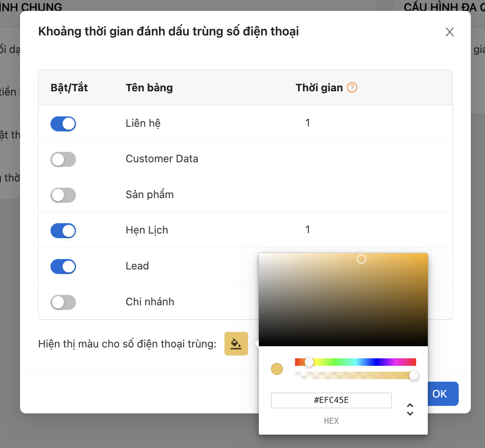Viewport: 485px width, 448px height.
Task: Click the #EFC45E hex input field
Action: [x=331, y=400]
